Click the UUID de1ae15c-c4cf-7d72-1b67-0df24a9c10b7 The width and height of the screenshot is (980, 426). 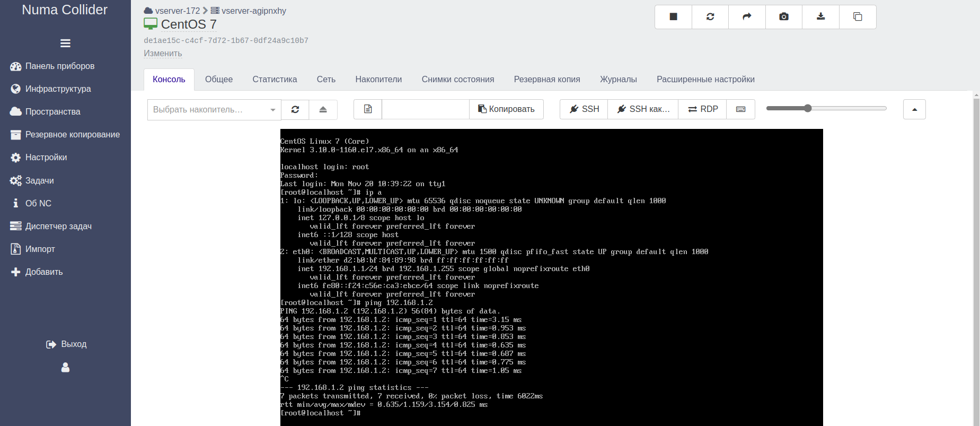pos(226,40)
